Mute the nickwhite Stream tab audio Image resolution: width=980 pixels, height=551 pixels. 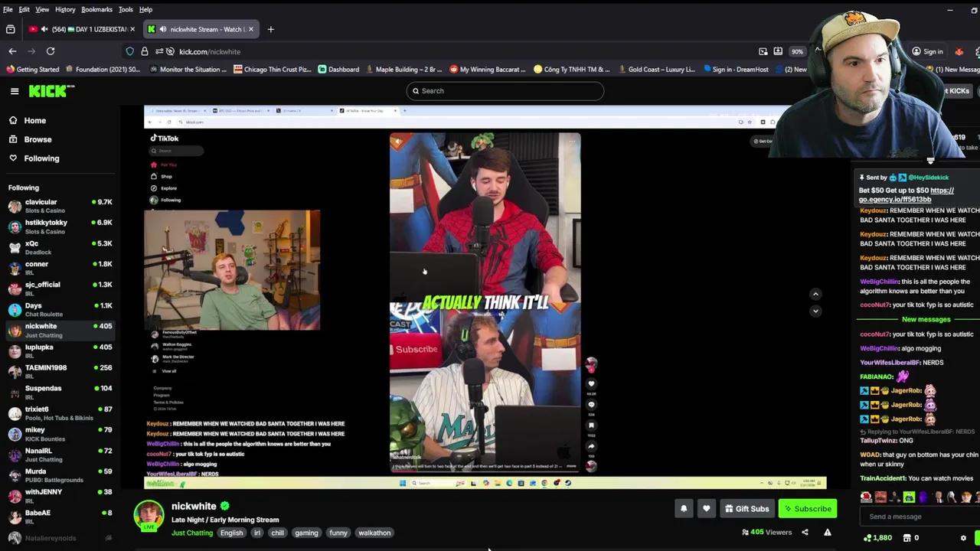tap(162, 29)
